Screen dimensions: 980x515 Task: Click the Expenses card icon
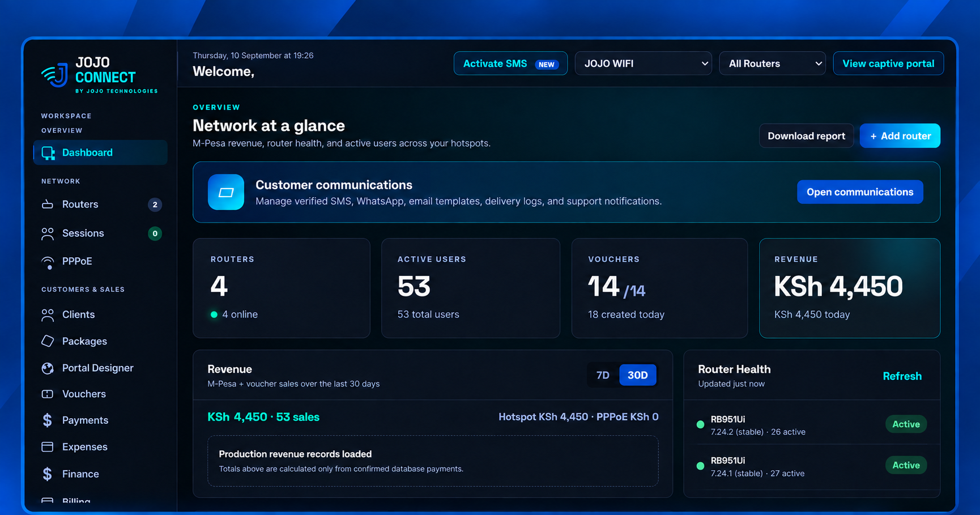(x=48, y=447)
